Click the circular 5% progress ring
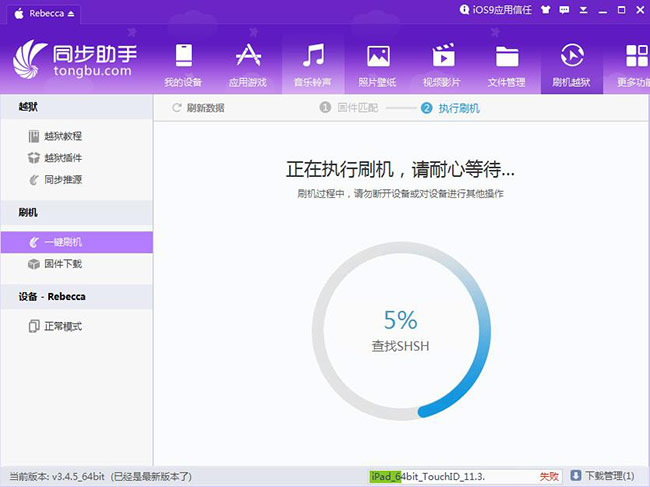 point(401,331)
